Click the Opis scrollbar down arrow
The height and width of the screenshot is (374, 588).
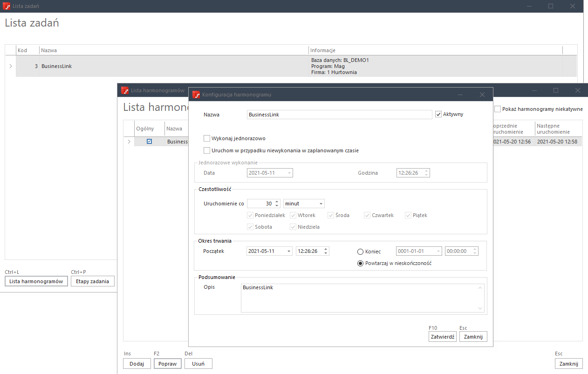tap(480, 308)
